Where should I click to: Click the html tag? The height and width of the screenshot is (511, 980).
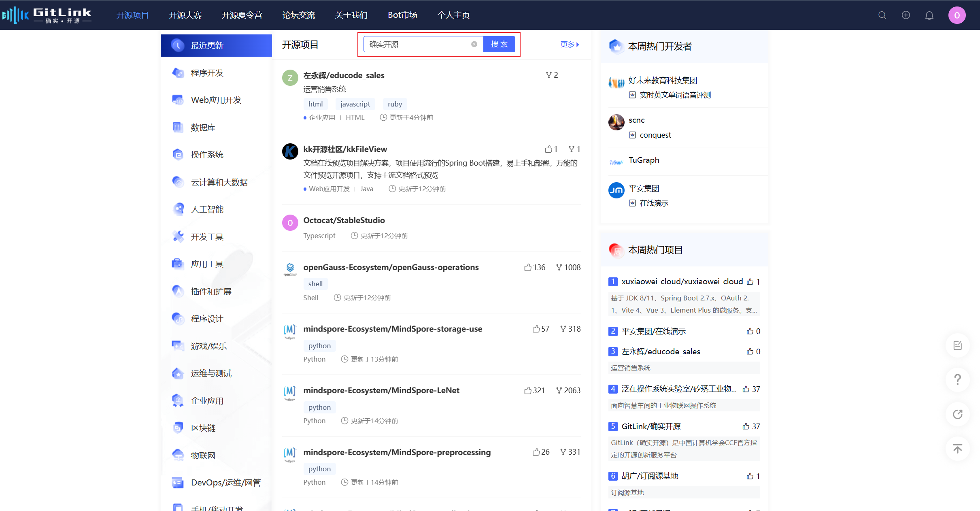pyautogui.click(x=315, y=104)
